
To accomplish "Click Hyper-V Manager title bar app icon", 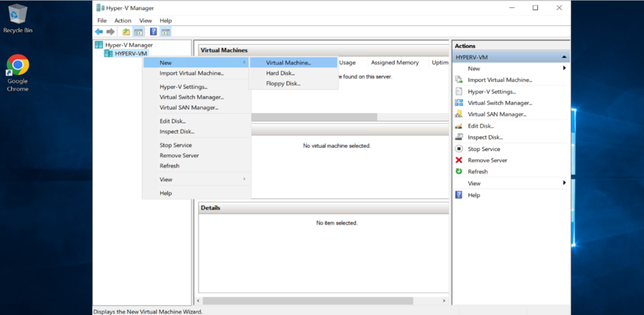I will click(x=100, y=8).
